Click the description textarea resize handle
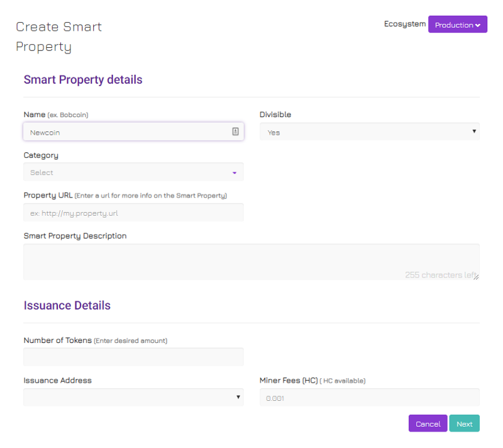The height and width of the screenshot is (448, 503). 477,277
